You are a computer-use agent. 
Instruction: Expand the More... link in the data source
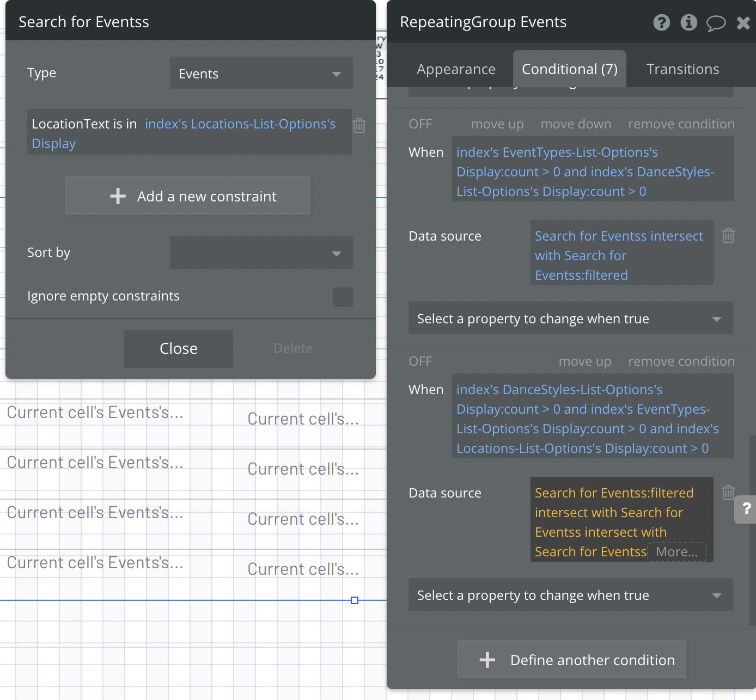tap(677, 552)
